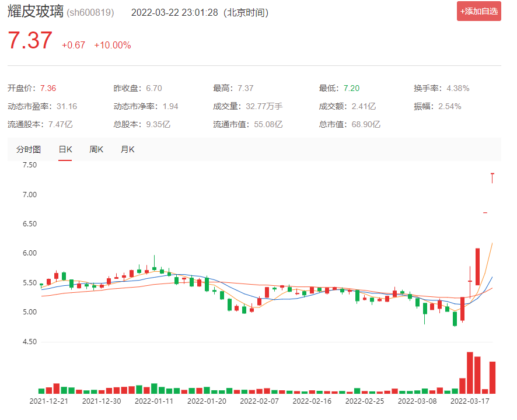
Task: Click the 开盘价 value 7.36
Action: coord(48,88)
